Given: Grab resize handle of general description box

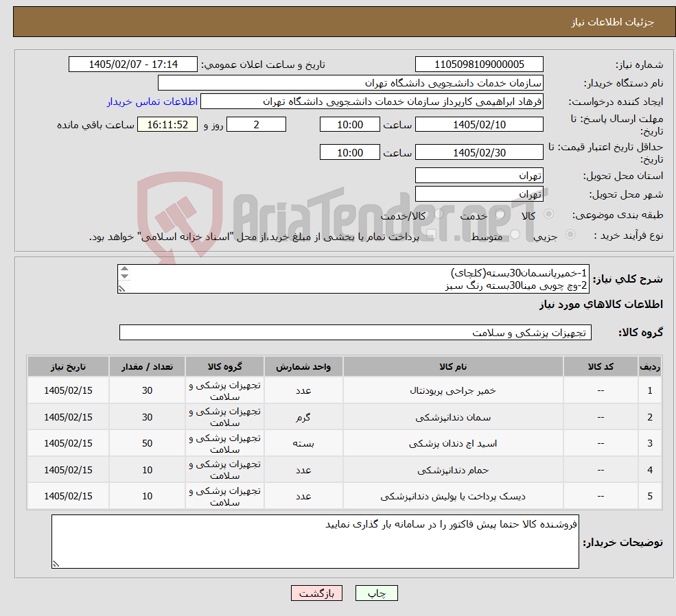Looking at the screenshot, I should 121,289.
